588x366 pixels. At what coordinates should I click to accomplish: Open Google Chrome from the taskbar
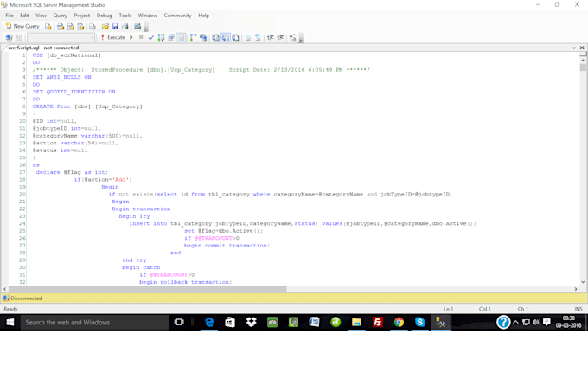click(x=399, y=323)
